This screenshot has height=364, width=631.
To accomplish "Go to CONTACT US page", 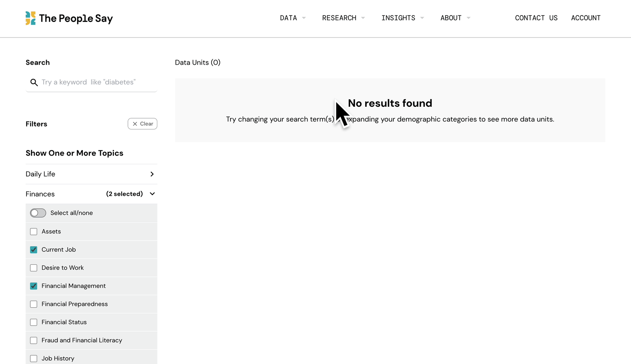I will [x=536, y=18].
